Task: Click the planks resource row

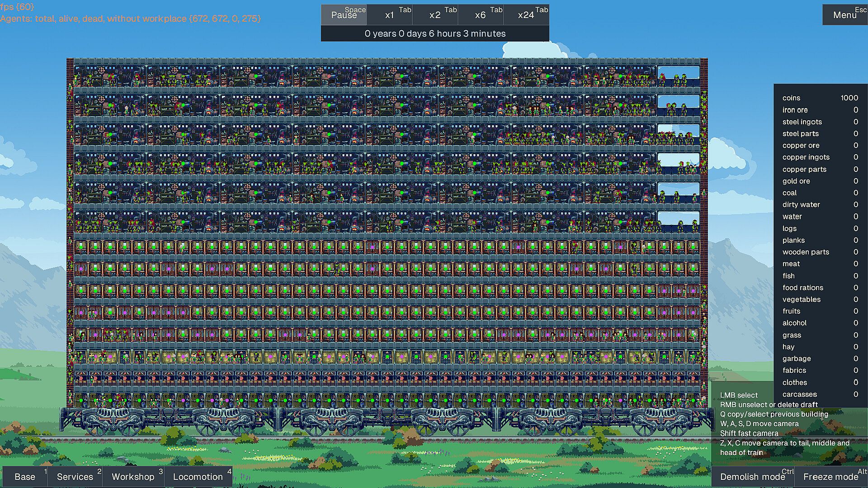Action: click(x=820, y=240)
